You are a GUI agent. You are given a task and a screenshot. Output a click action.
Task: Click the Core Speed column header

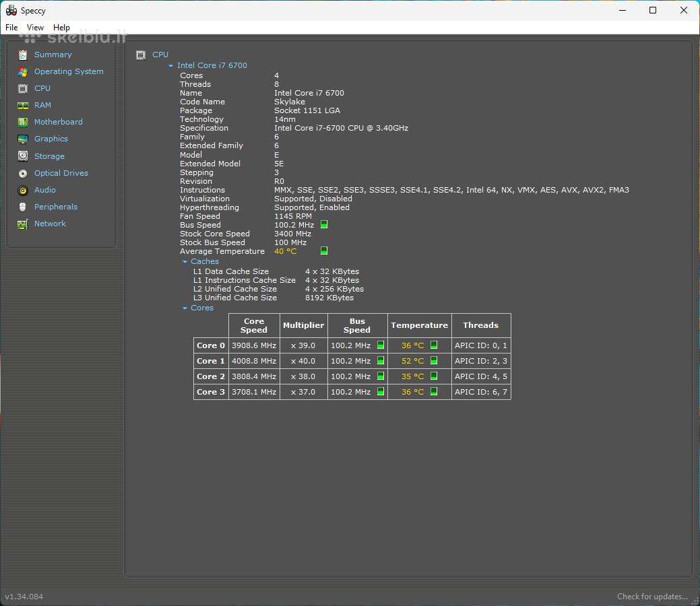pyautogui.click(x=254, y=325)
